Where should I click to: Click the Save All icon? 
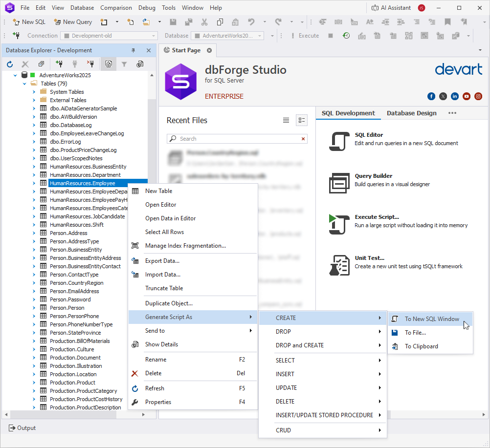tap(189, 22)
